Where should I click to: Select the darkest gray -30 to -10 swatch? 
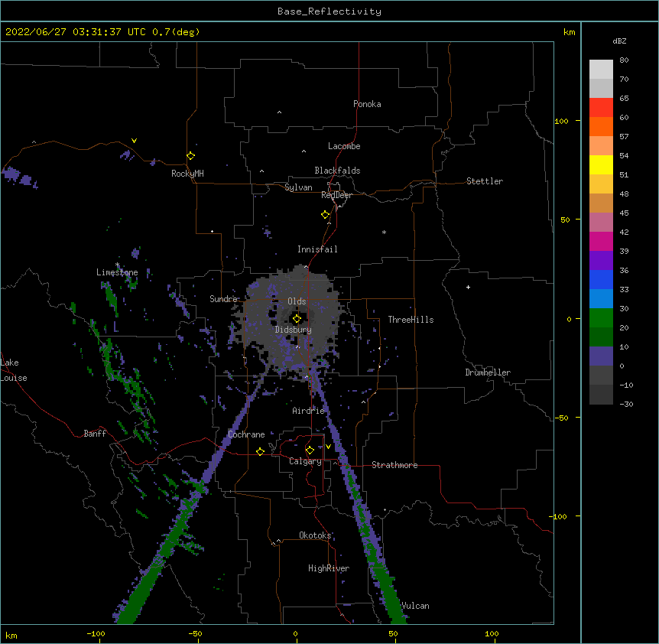pyautogui.click(x=601, y=395)
